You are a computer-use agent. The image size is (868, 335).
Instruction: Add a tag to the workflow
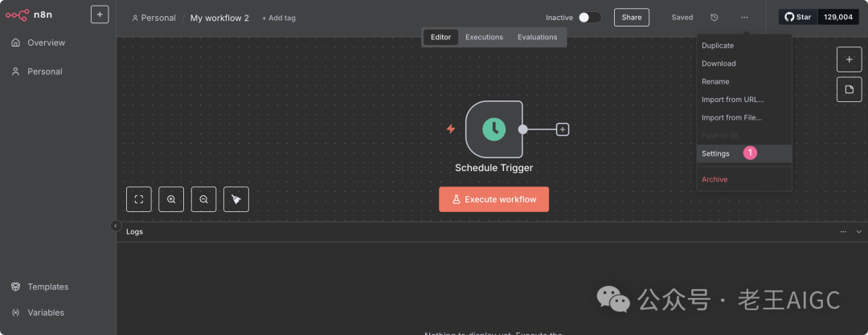click(278, 18)
